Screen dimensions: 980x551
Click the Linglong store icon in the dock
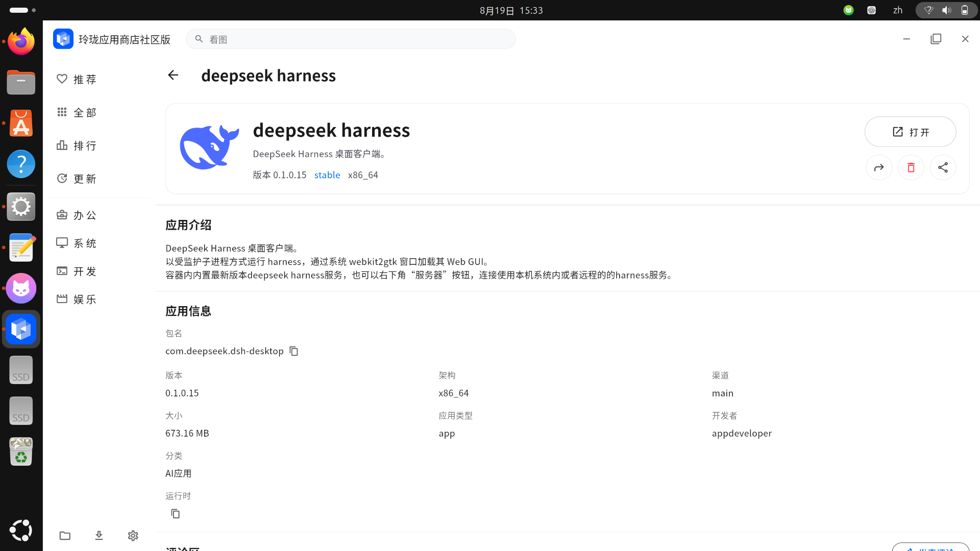coord(21,329)
